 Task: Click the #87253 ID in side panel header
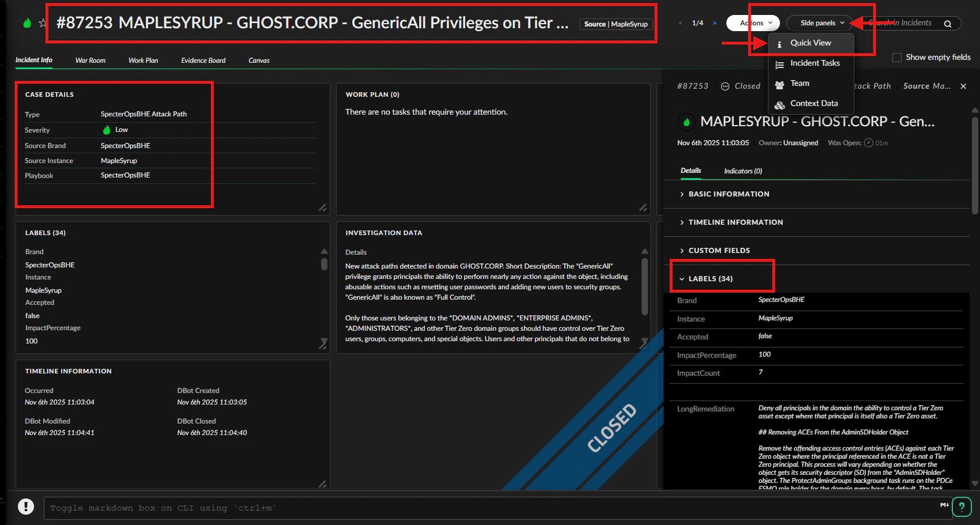coord(692,86)
